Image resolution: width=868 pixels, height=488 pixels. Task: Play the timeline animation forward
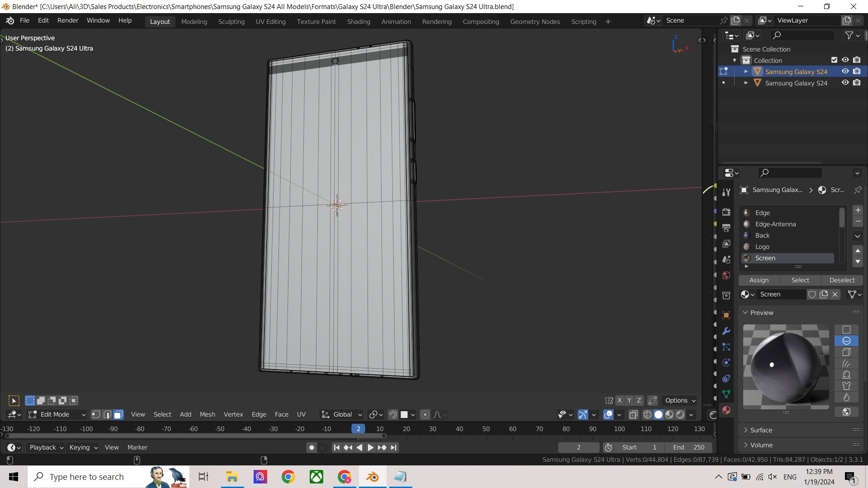(370, 447)
